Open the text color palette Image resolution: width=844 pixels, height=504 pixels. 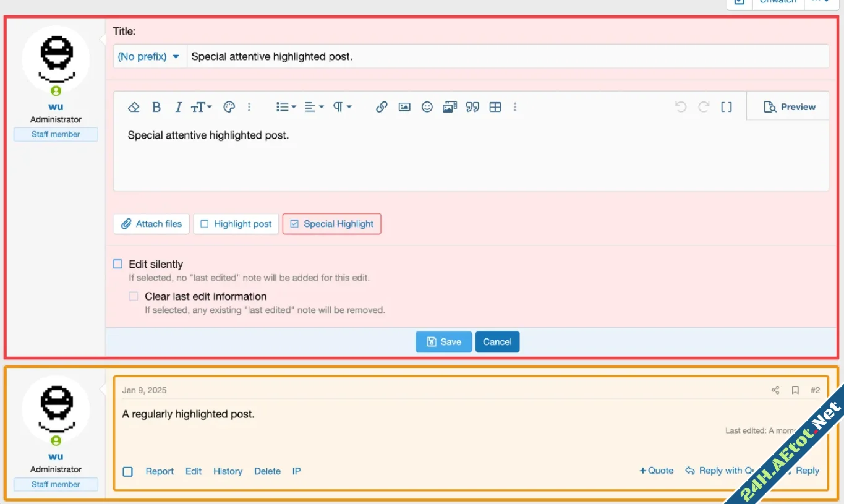click(229, 107)
